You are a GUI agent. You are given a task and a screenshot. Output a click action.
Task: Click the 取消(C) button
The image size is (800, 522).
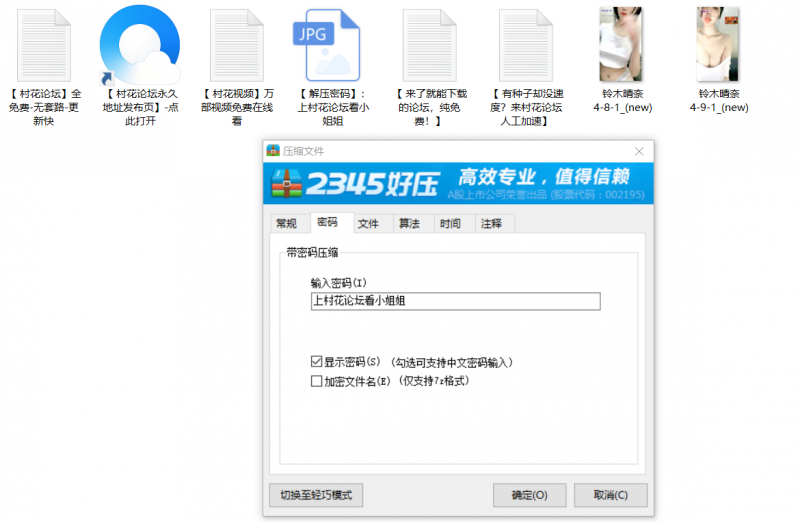610,495
